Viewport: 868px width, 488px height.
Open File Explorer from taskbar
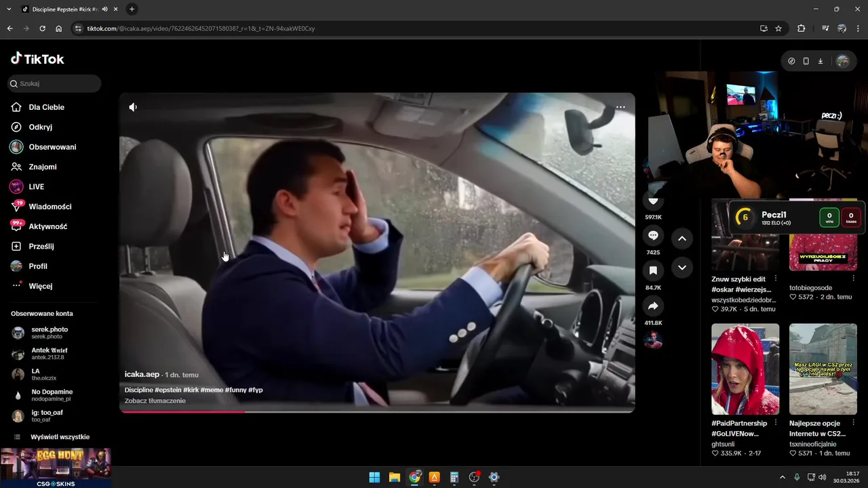(394, 477)
